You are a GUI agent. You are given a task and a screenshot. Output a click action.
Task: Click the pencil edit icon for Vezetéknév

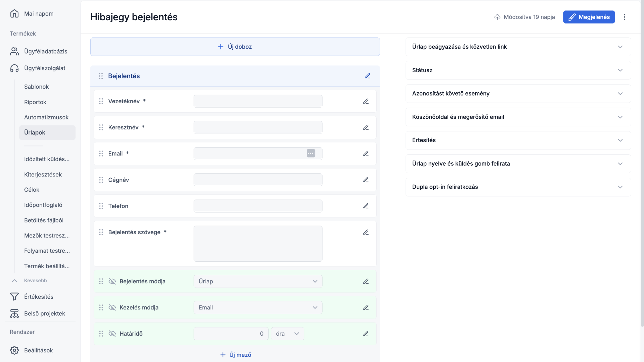pos(366,101)
